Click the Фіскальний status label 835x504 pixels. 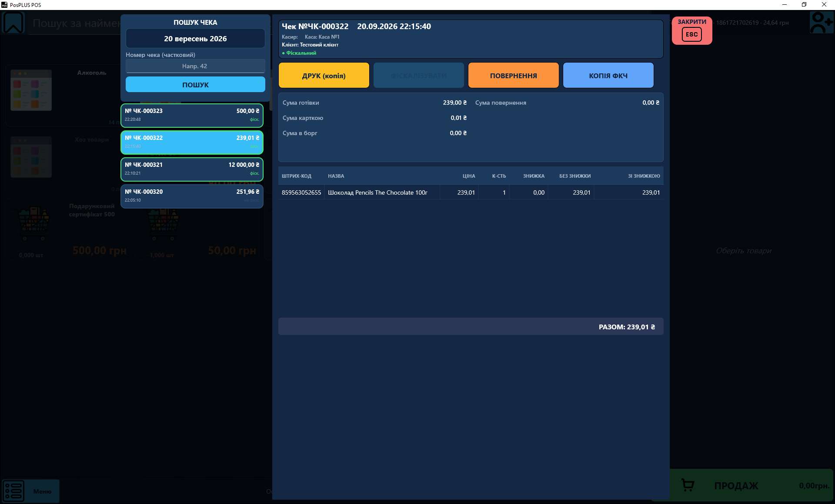[x=299, y=53]
